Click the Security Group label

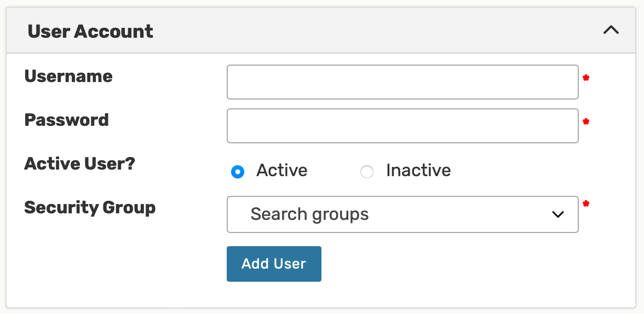point(90,207)
